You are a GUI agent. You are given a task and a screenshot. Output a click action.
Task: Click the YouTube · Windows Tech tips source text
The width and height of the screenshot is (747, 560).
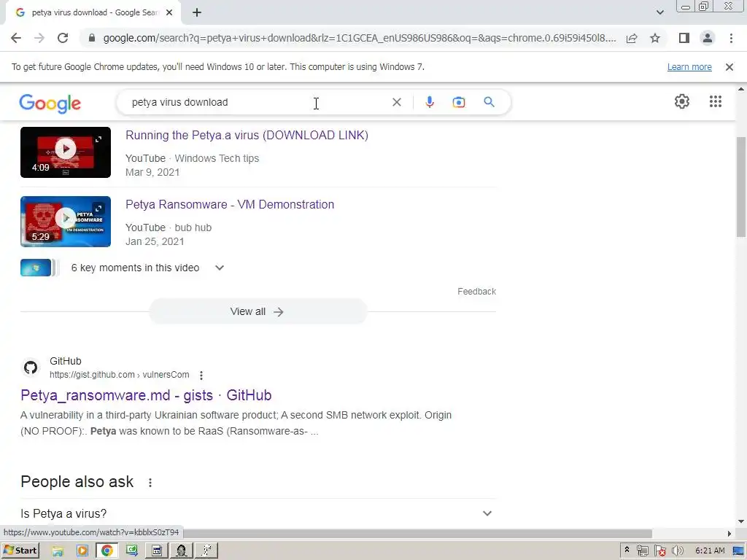point(192,158)
